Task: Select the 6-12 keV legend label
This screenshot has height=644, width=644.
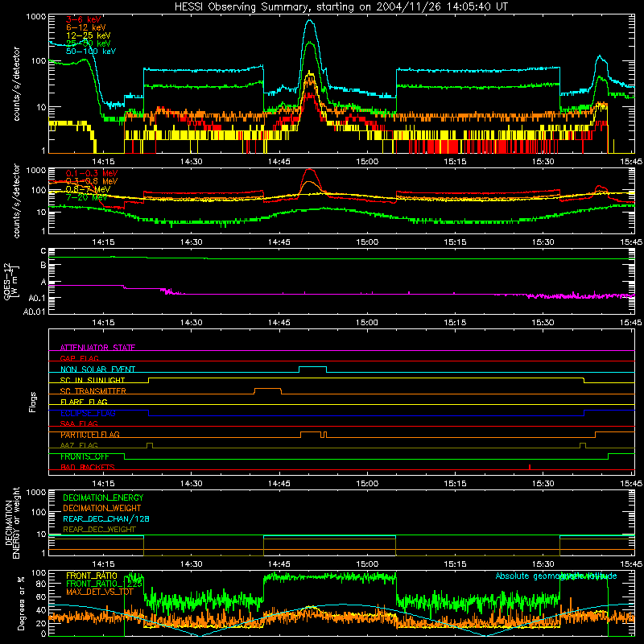Action: pos(86,27)
